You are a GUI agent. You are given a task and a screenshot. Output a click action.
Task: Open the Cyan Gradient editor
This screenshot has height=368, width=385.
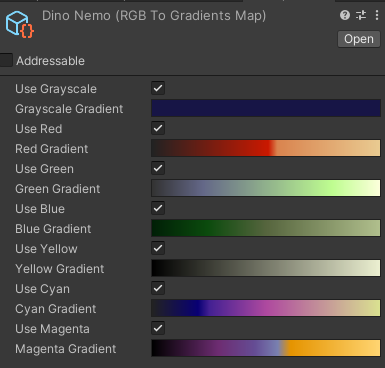tap(266, 308)
